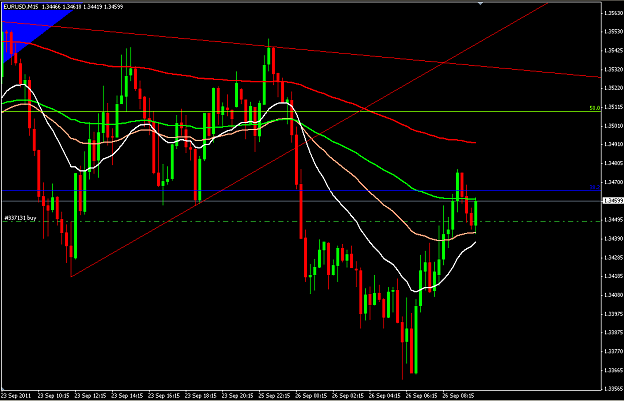
Task: Click the 1.34700 price scale label
Action: point(613,182)
